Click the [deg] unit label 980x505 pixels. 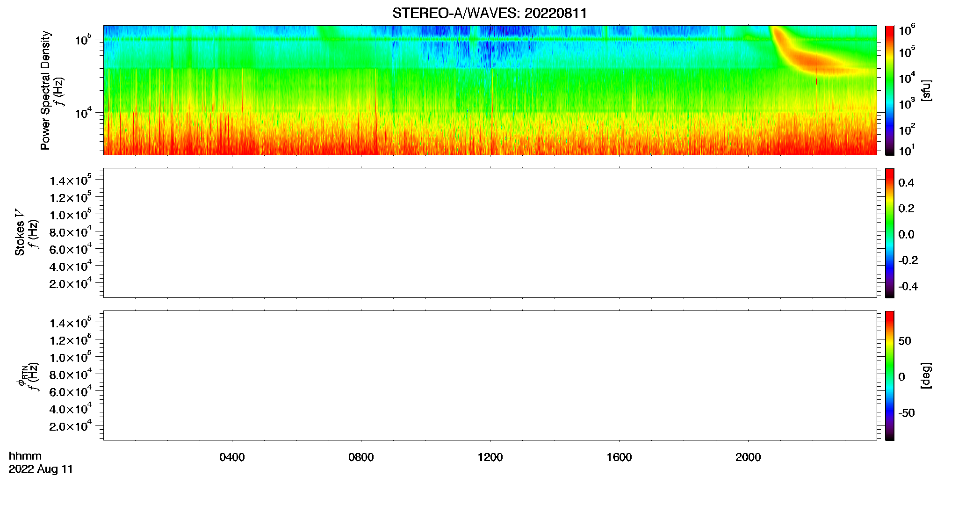(926, 375)
